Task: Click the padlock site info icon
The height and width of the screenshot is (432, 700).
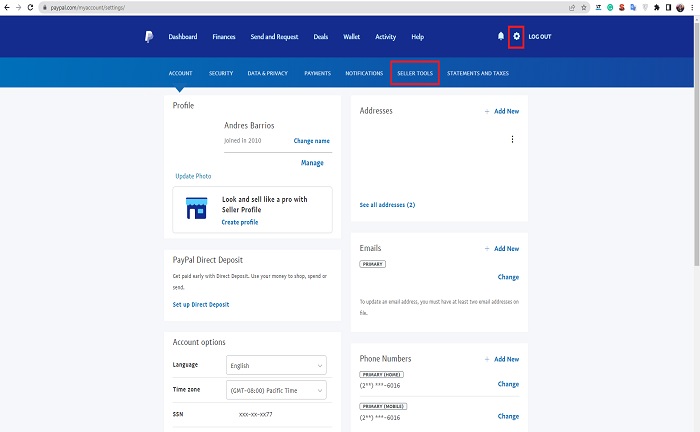Action: [44, 8]
